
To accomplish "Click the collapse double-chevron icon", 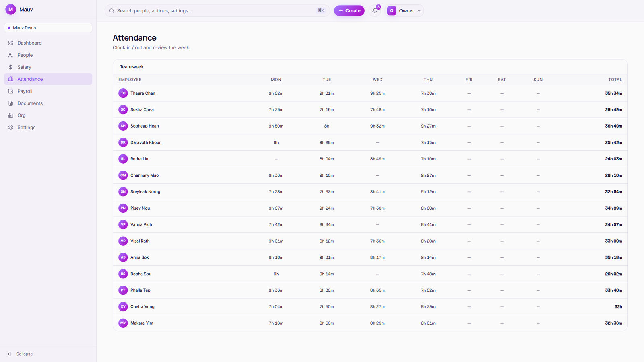I will tap(9, 354).
